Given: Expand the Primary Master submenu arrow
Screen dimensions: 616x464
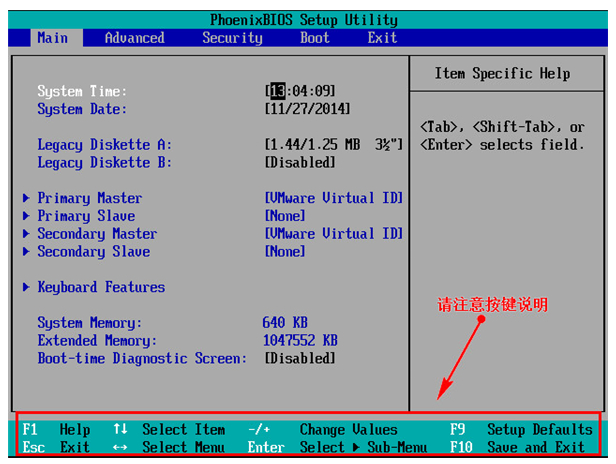Looking at the screenshot, I should tap(26, 198).
